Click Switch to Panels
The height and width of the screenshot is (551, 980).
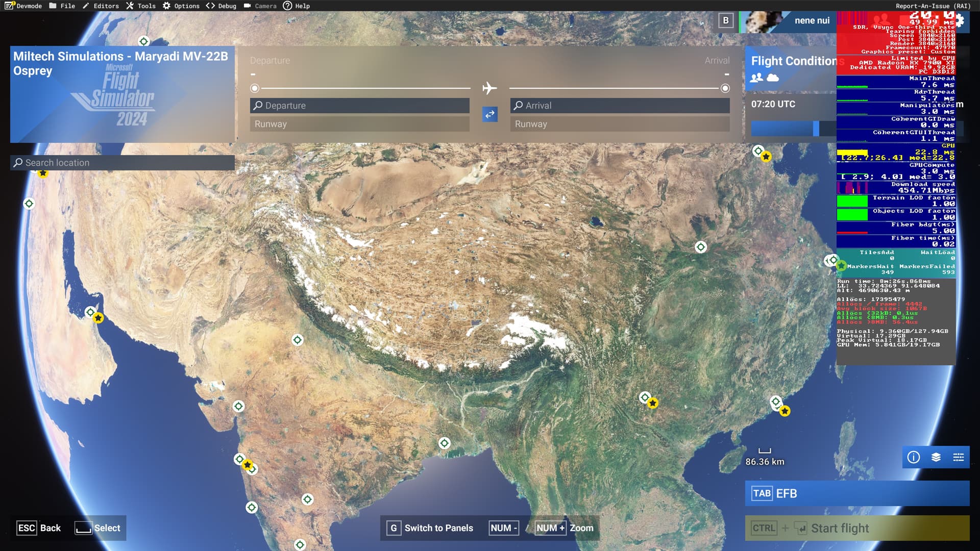point(430,528)
